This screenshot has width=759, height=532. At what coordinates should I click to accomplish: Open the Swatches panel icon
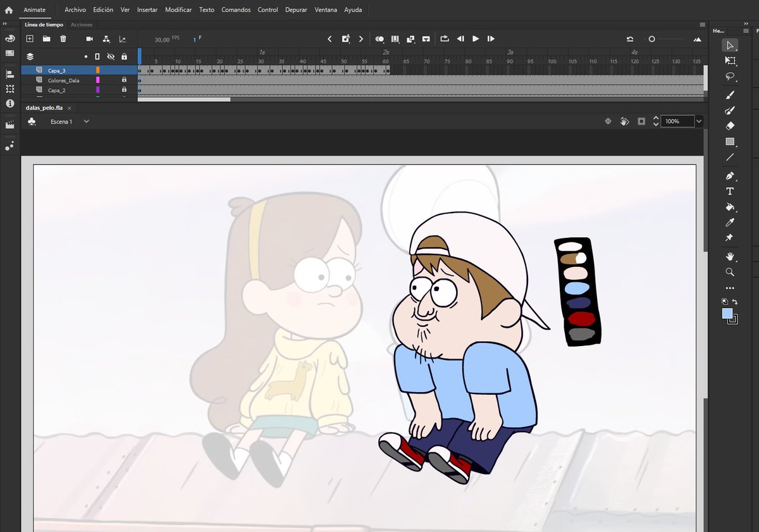9,53
